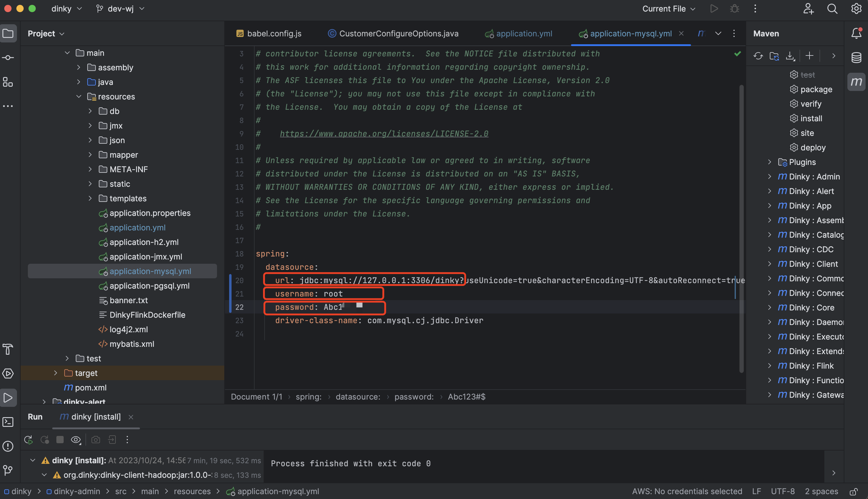Click Download Sources icon in Maven panel
This screenshot has height=499, width=868.
790,56
